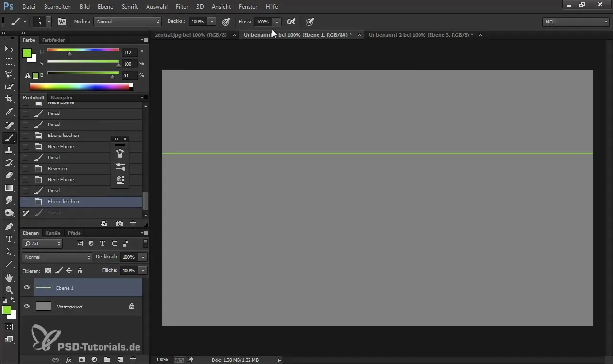
Task: Select the Zoom tool
Action: [9, 290]
